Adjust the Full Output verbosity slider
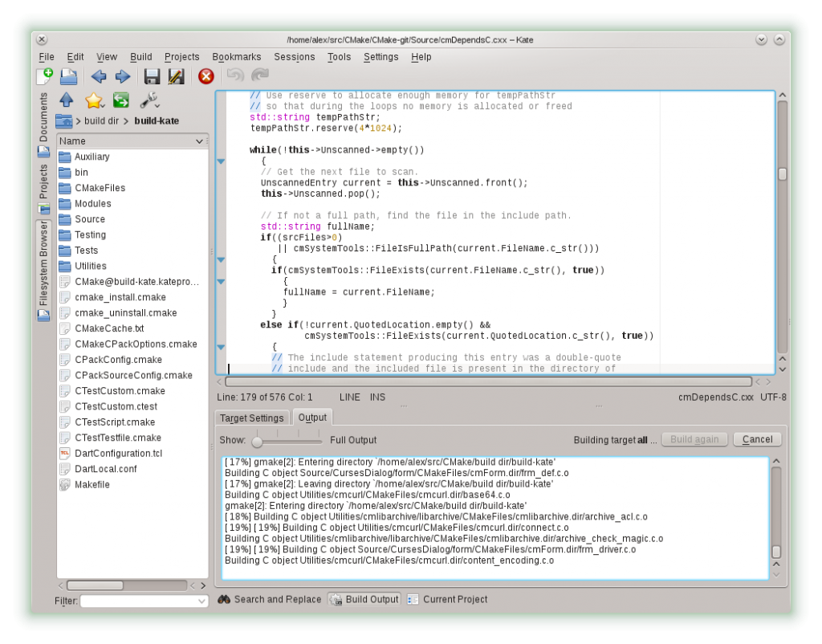 coord(257,440)
